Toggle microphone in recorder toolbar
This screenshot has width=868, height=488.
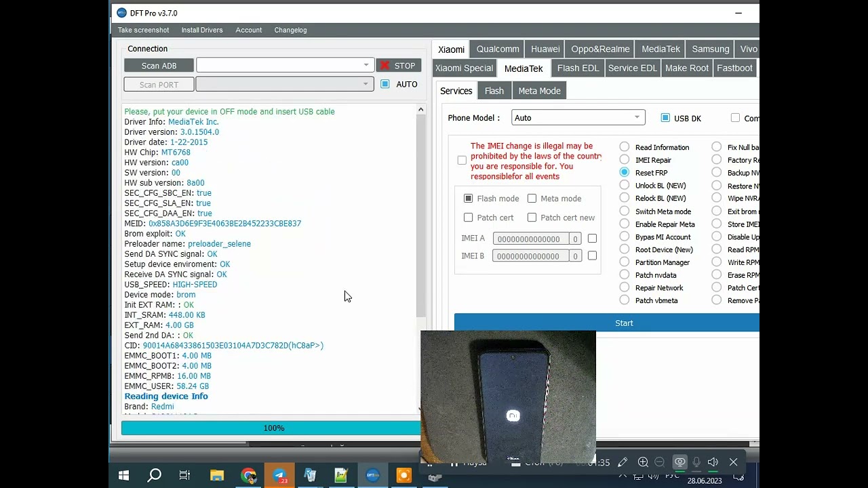click(696, 462)
